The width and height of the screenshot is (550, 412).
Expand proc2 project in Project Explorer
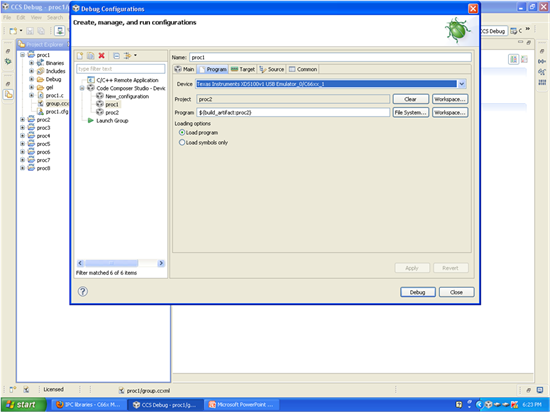point(22,120)
